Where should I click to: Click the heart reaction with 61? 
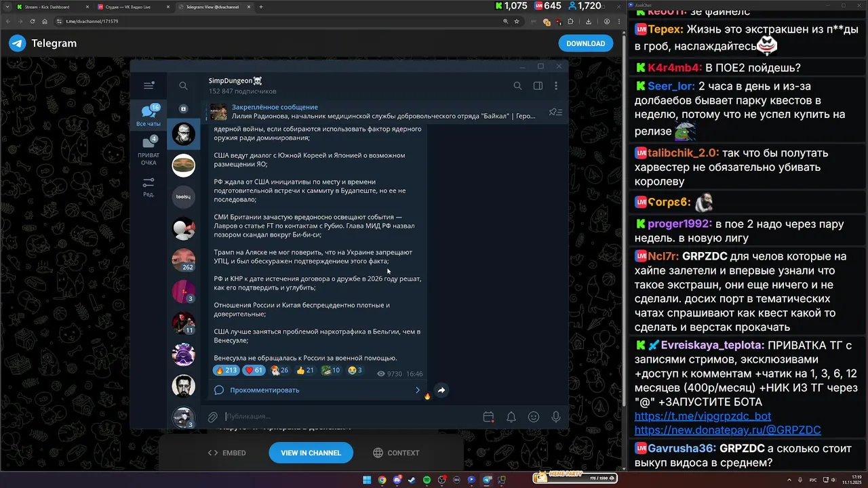pyautogui.click(x=254, y=371)
